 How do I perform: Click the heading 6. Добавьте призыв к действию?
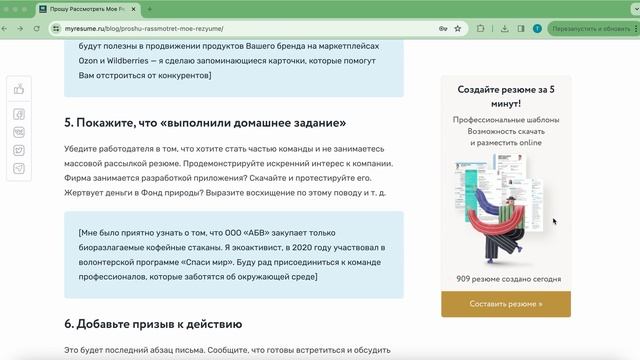click(153, 324)
